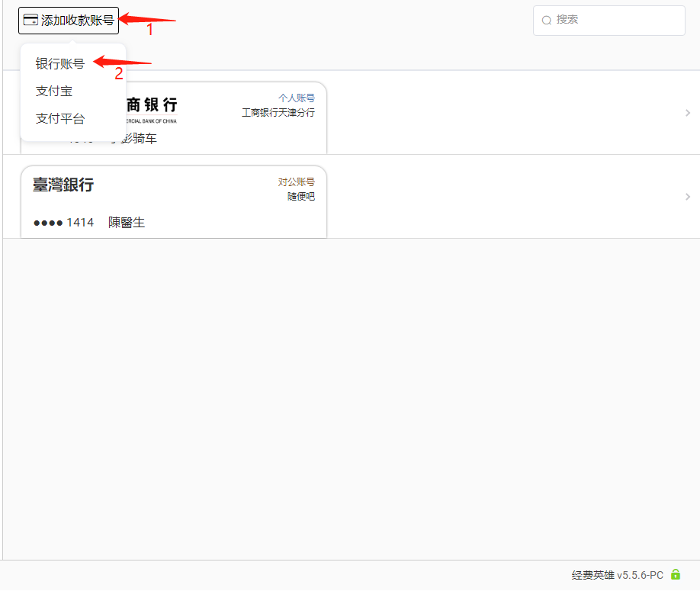700x591 pixels.
Task: Expand the 工商银行 account row using its right chevron
Action: 687,113
